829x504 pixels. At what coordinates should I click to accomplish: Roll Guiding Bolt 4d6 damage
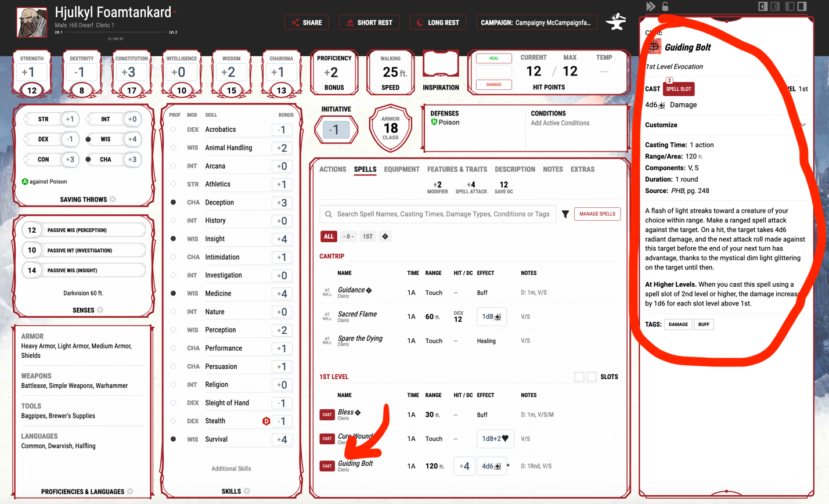point(491,466)
